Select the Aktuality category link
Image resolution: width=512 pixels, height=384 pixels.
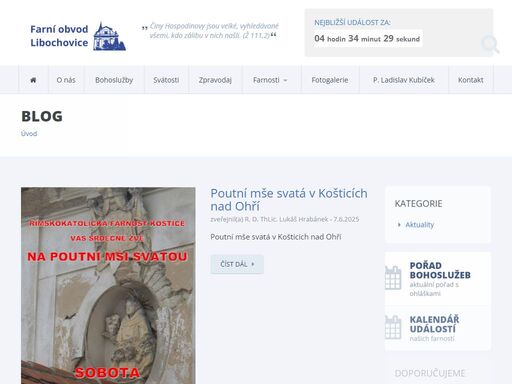pos(419,225)
